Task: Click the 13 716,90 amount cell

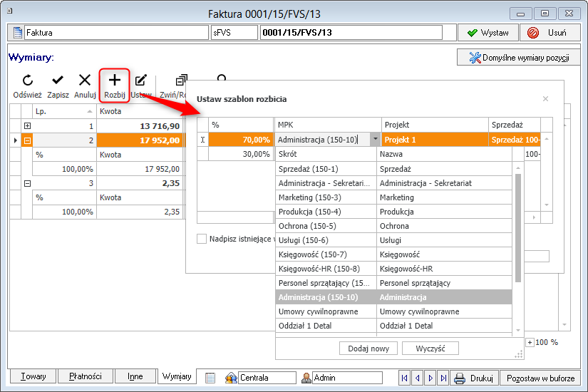Action: pos(140,126)
